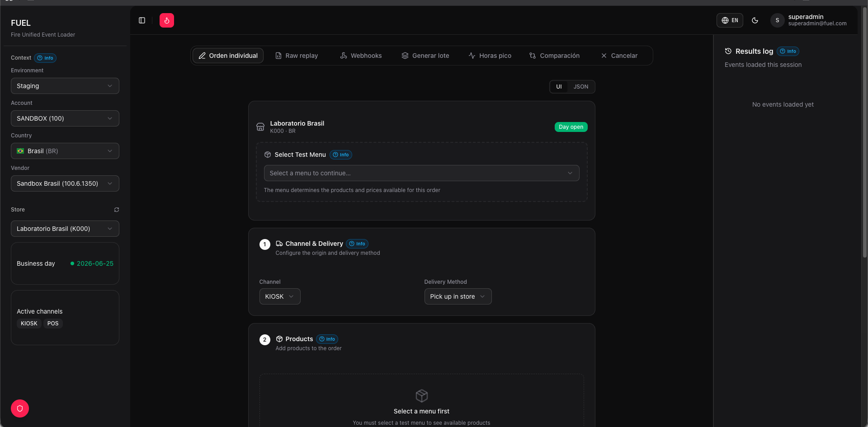Switch to the Webhooks tab
868x427 pixels.
pos(361,56)
